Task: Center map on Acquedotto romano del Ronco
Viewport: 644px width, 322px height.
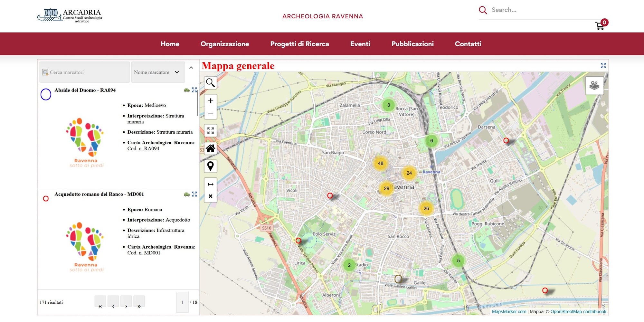Action: point(194,194)
